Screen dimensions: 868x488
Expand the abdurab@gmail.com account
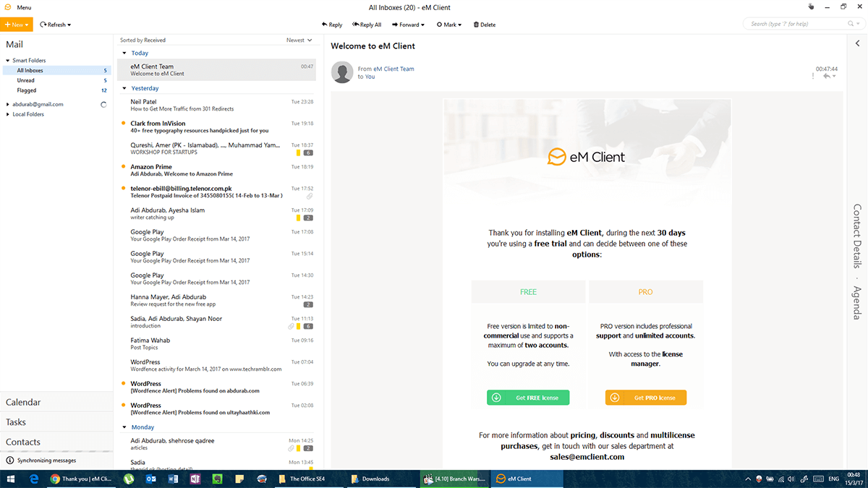8,104
